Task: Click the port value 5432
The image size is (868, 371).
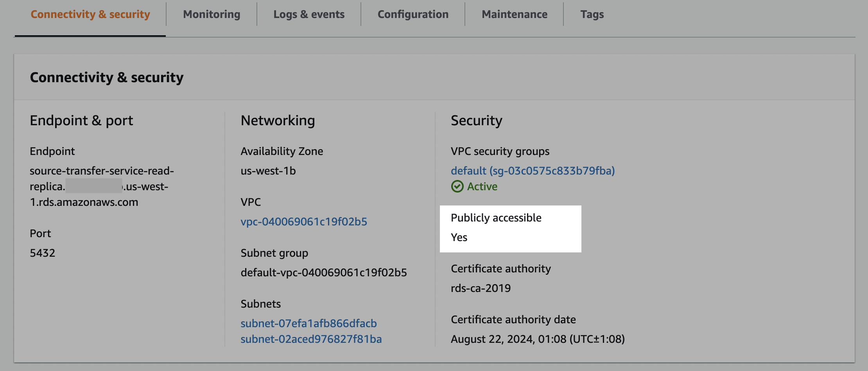Action: 43,253
